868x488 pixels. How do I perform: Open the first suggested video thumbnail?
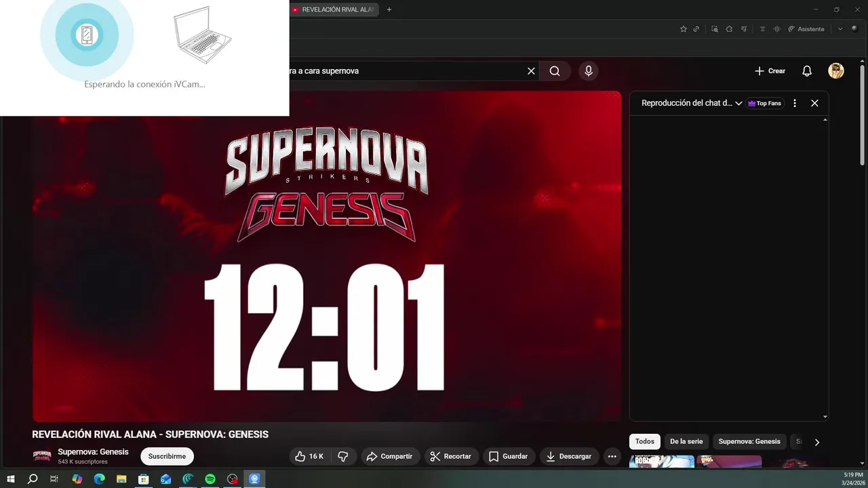[x=662, y=462]
